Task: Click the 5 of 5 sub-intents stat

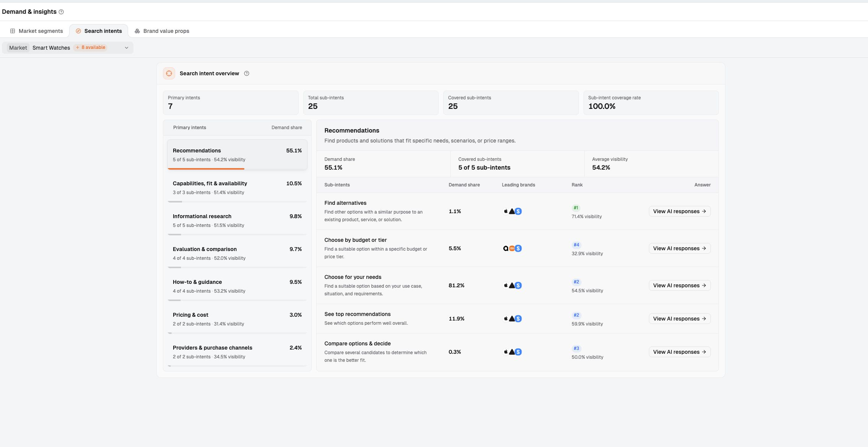Action: (x=484, y=168)
